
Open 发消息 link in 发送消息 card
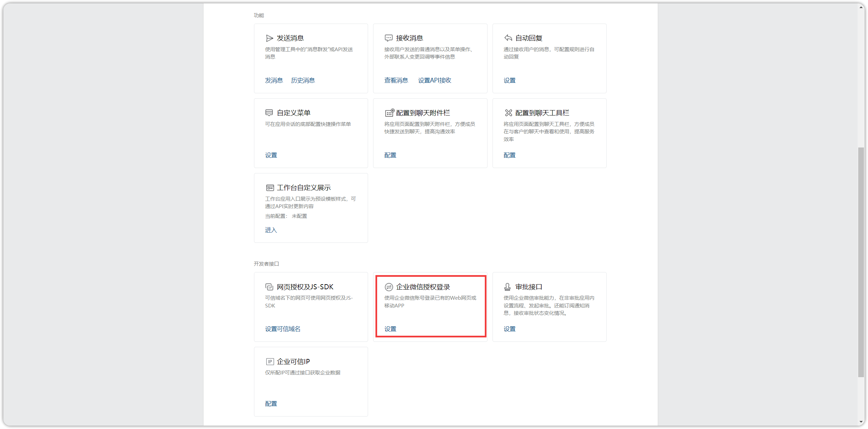click(x=274, y=80)
